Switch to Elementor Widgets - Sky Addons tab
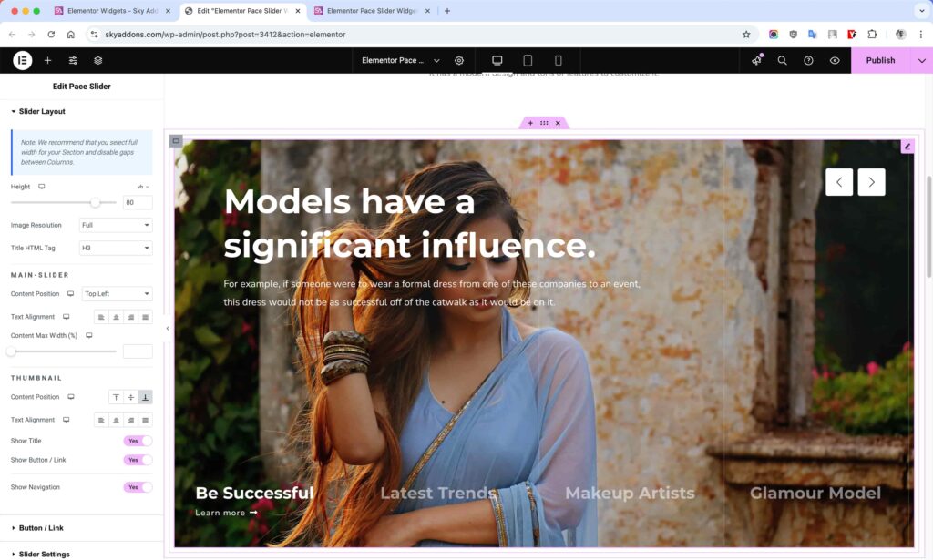Screen dimensions: 933x560 point(111,11)
